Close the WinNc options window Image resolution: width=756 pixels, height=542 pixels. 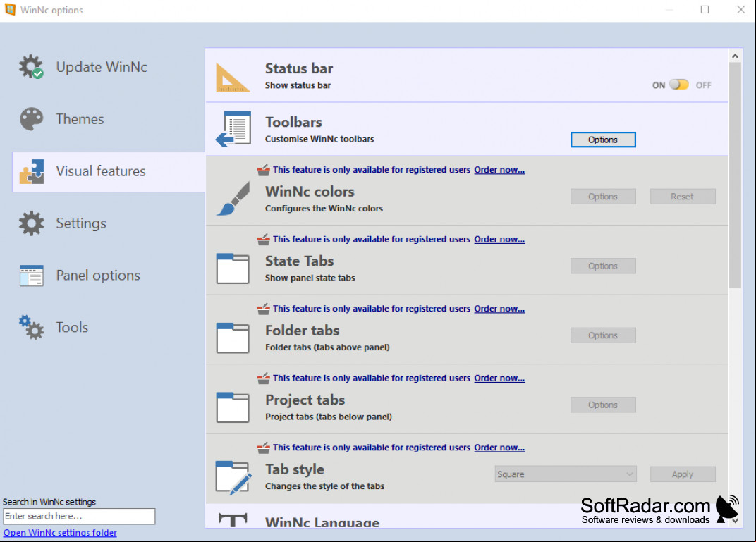tap(741, 10)
